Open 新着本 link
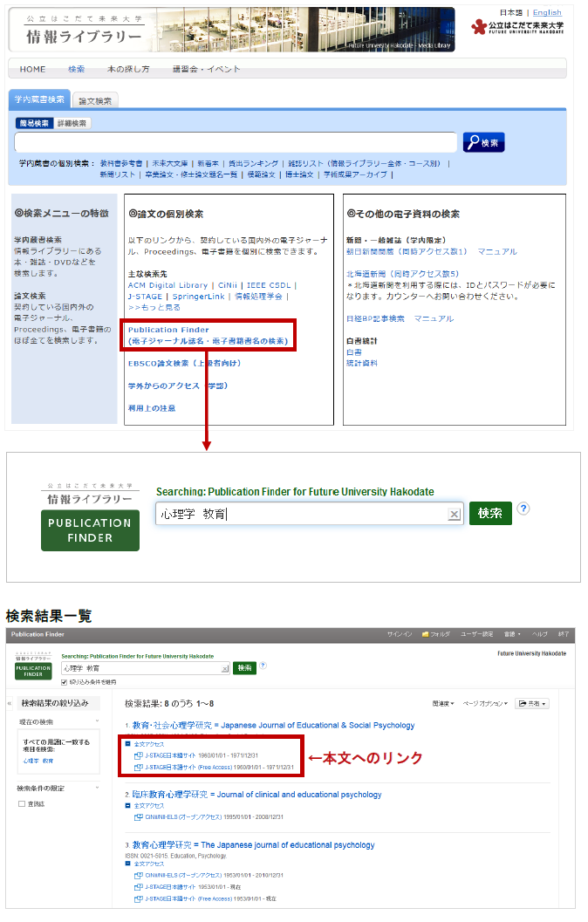 [209, 163]
